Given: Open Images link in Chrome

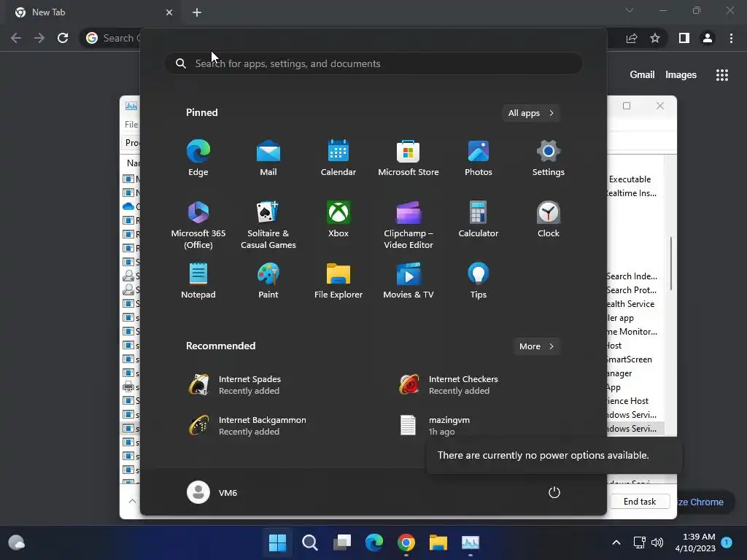Looking at the screenshot, I should 681,75.
